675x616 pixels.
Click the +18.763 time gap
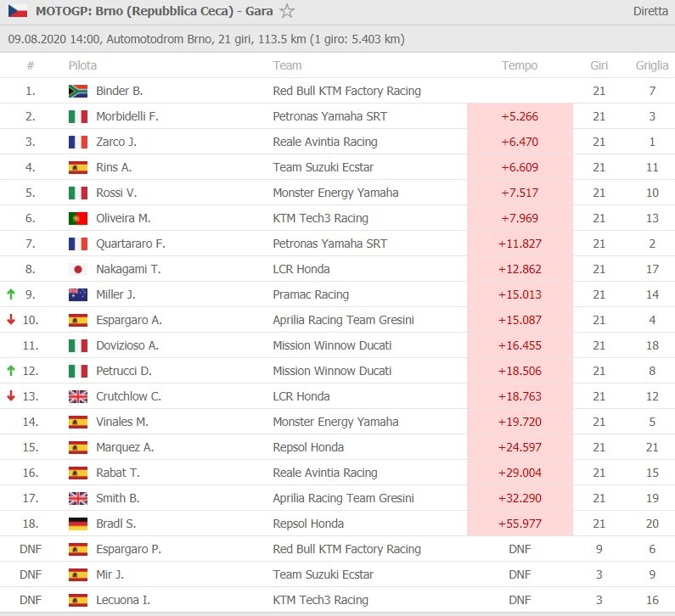(520, 396)
